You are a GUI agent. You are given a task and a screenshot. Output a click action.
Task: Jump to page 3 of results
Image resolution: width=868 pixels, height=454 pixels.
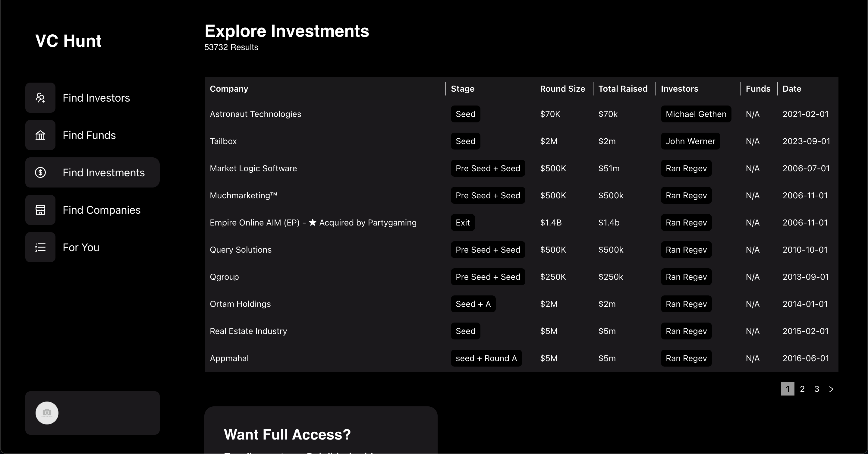[817, 389]
